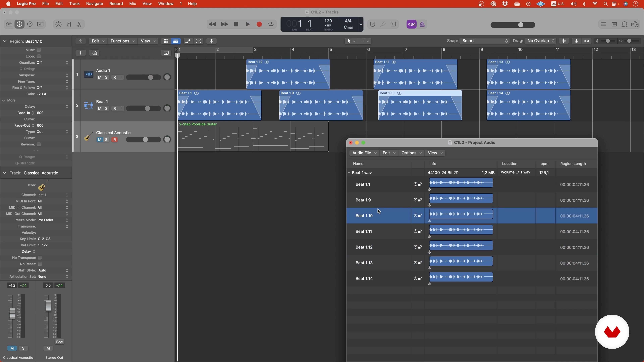Open the Library button in control bar
Viewport: 644px width, 362px height.
pyautogui.click(x=9, y=24)
